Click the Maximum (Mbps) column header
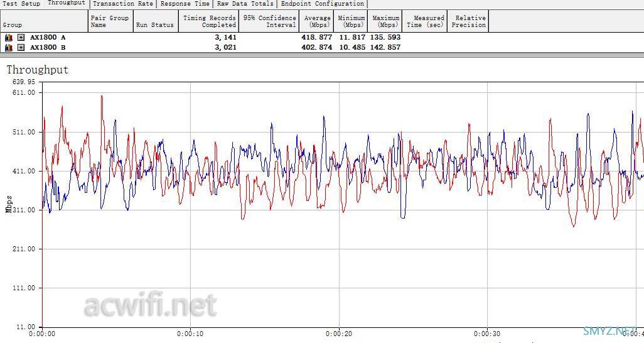 [385, 21]
